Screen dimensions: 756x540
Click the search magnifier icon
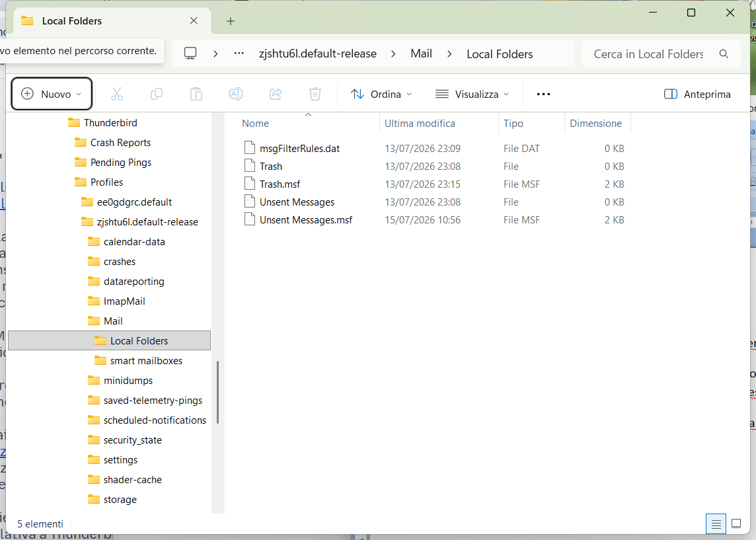click(x=724, y=54)
